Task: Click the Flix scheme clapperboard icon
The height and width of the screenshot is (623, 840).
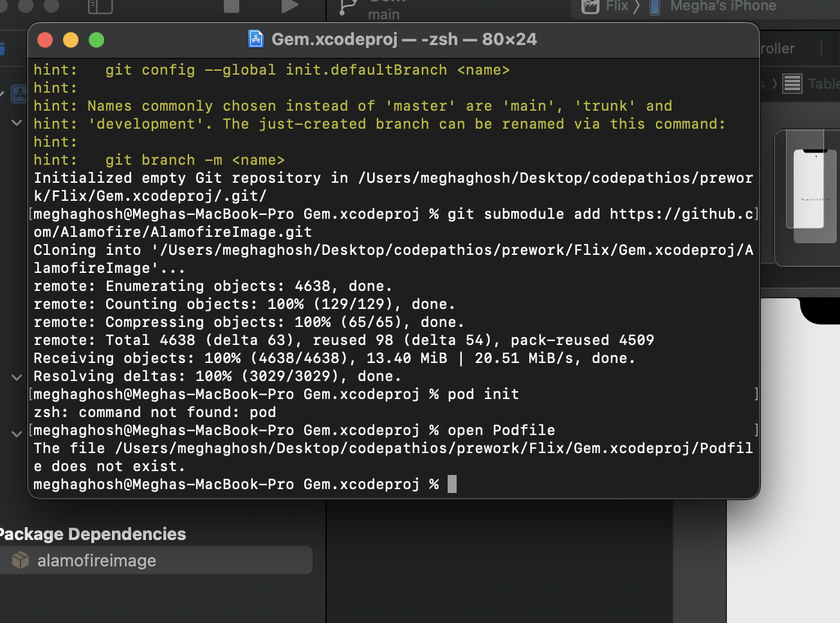Action: pyautogui.click(x=589, y=7)
